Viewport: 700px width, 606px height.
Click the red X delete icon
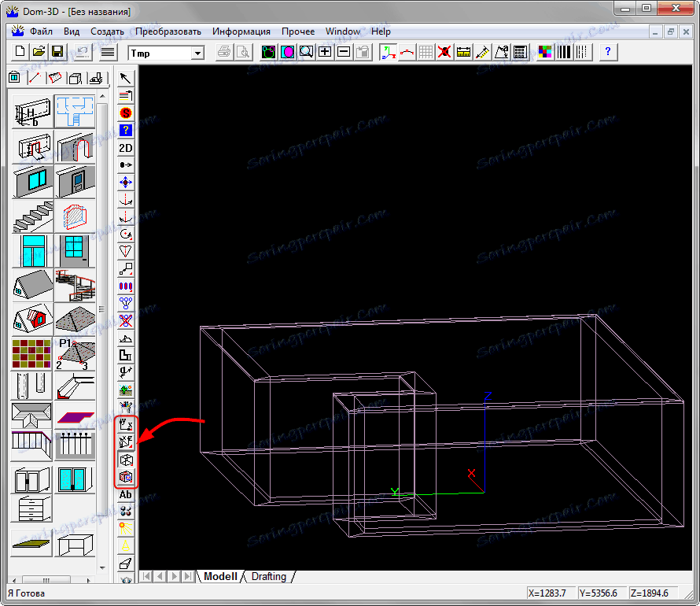click(x=444, y=52)
